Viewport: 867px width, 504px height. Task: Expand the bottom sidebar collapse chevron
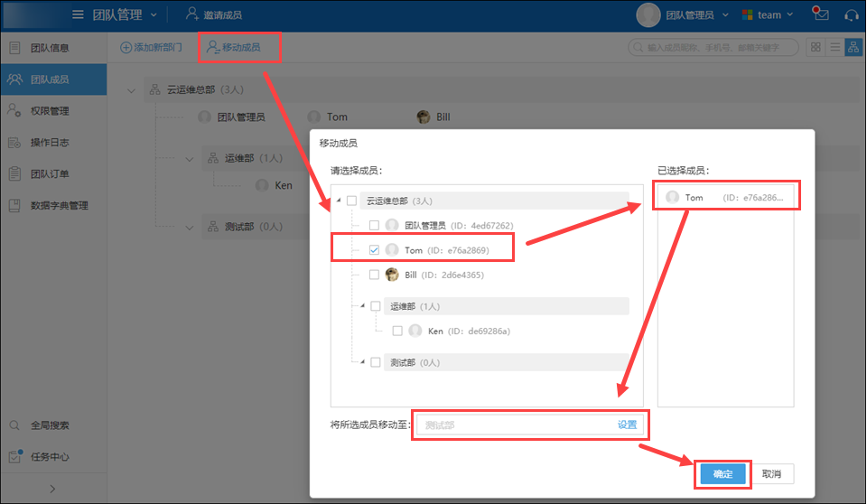pyautogui.click(x=52, y=489)
